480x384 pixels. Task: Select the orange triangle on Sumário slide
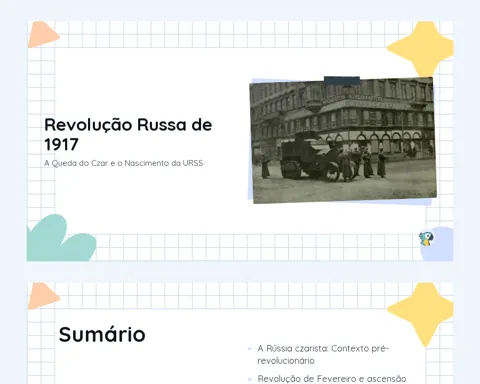43,296
